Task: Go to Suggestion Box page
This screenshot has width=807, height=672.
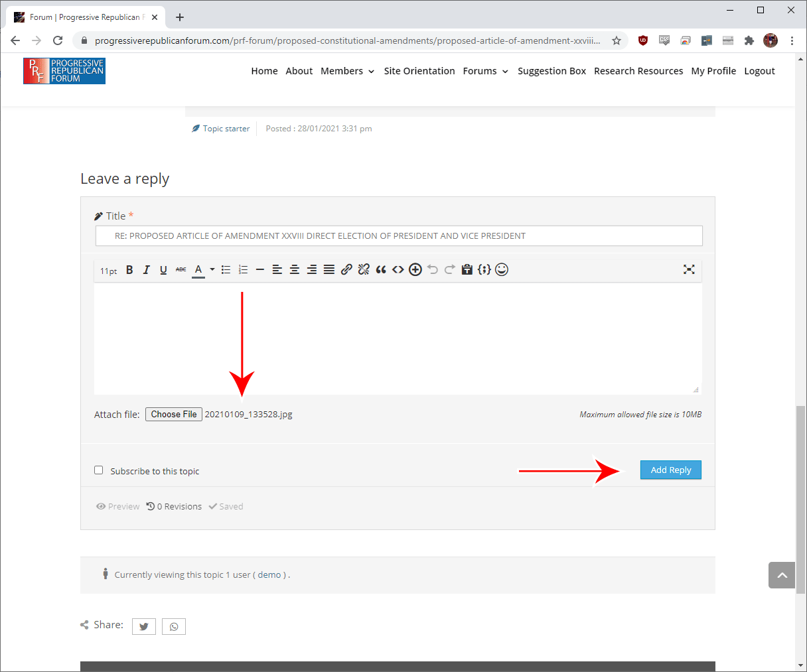Action: pos(551,71)
